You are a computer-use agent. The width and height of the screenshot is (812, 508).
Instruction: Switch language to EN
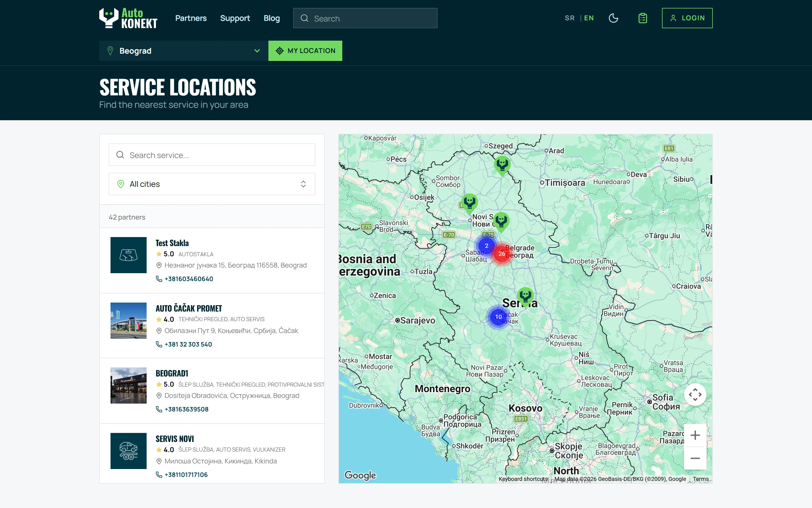pos(589,18)
